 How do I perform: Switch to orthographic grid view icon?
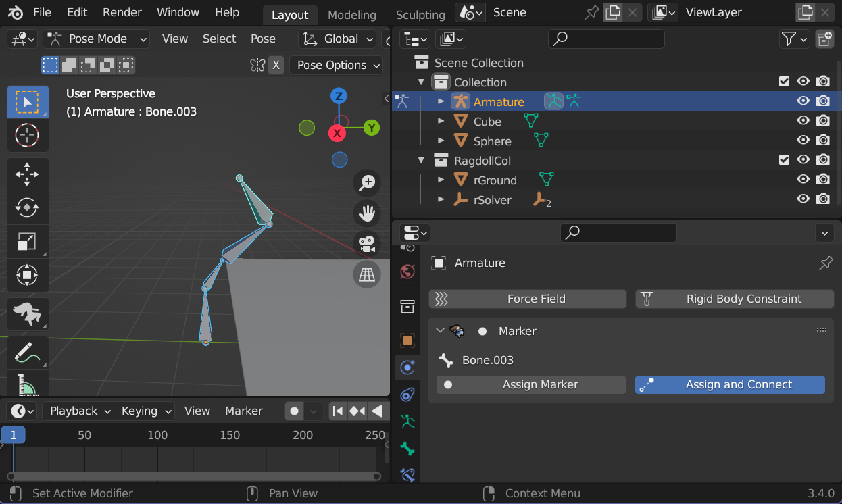point(367,274)
